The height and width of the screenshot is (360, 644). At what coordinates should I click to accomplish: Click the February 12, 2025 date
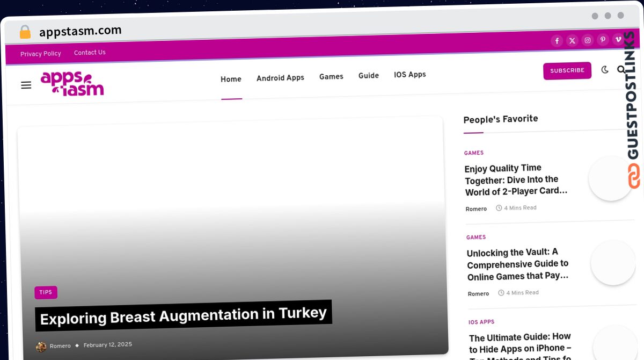pyautogui.click(x=108, y=345)
